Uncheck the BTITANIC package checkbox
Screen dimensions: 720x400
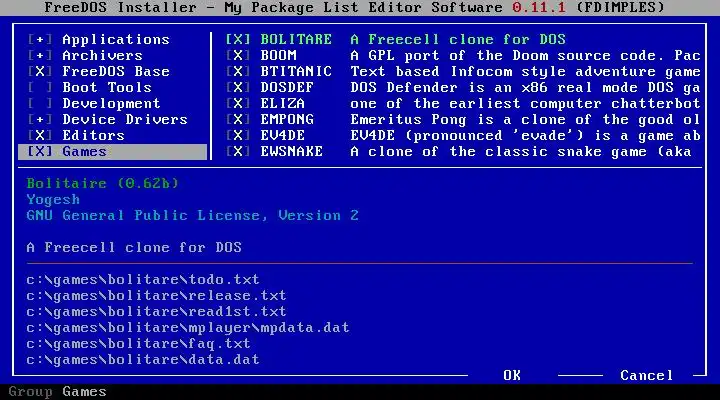point(238,72)
